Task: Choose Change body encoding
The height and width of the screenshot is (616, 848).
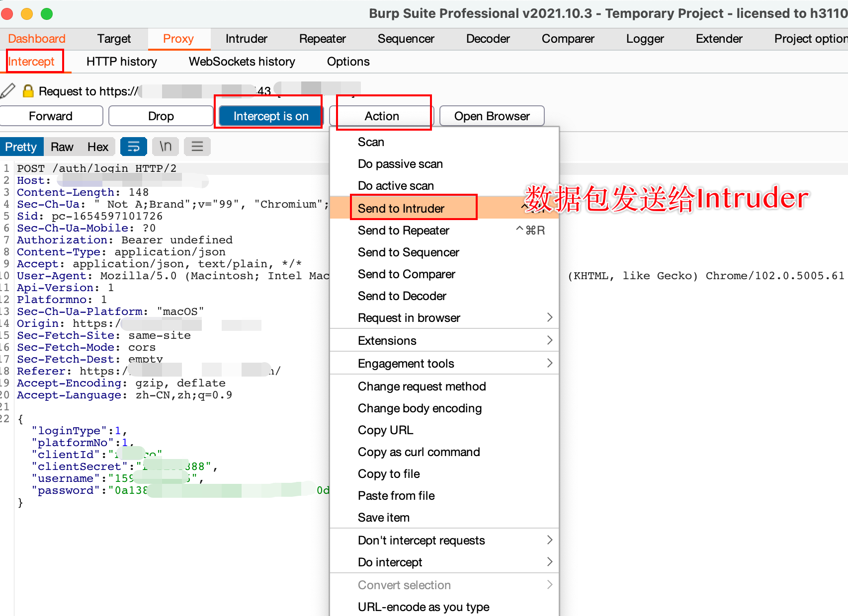Action: coord(444,408)
